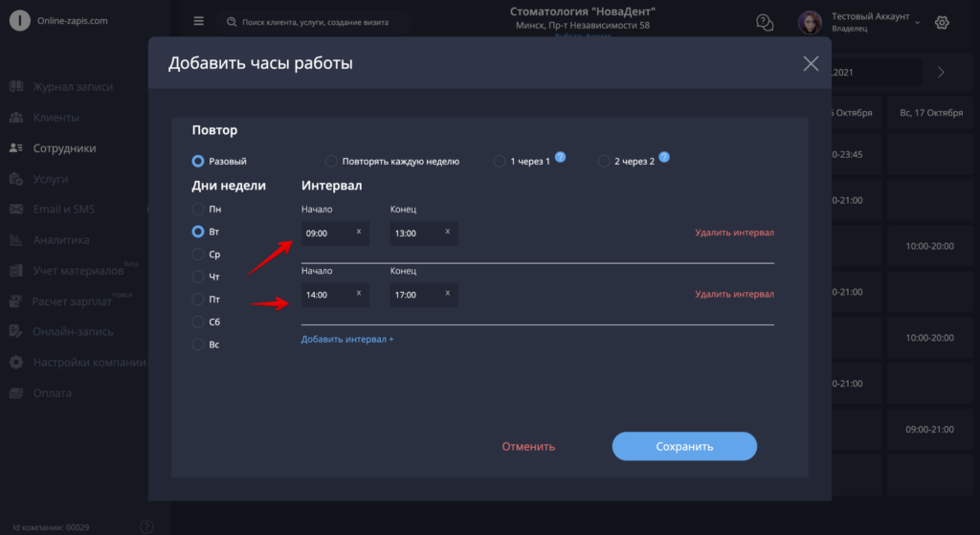Click help icon next to 1 через 1
This screenshot has width=980, height=535.
pyautogui.click(x=561, y=157)
